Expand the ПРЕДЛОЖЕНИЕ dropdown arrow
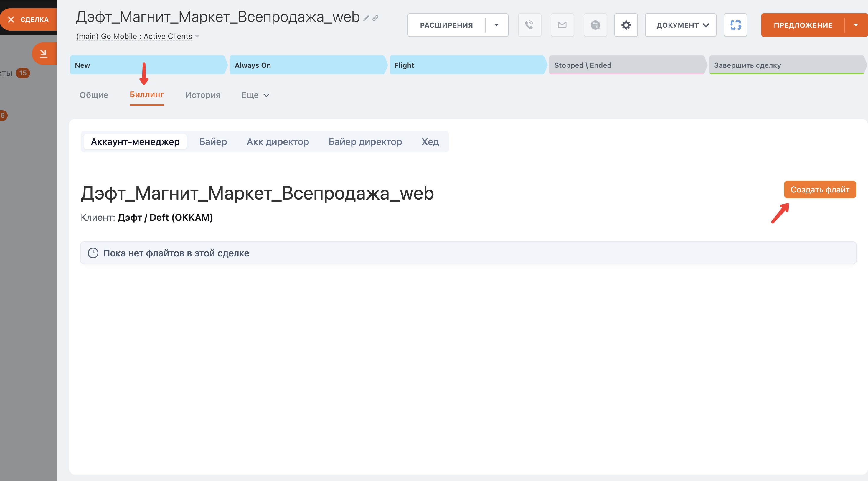Image resolution: width=868 pixels, height=481 pixels. pos(856,25)
